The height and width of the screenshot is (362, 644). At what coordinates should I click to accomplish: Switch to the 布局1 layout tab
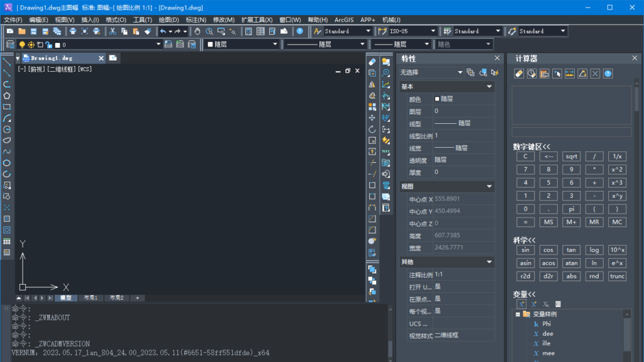point(91,298)
